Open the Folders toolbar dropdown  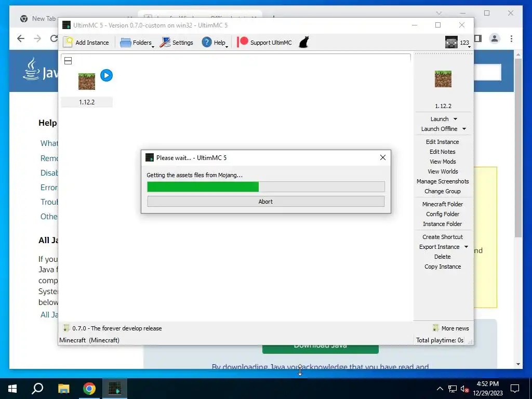pyautogui.click(x=137, y=43)
